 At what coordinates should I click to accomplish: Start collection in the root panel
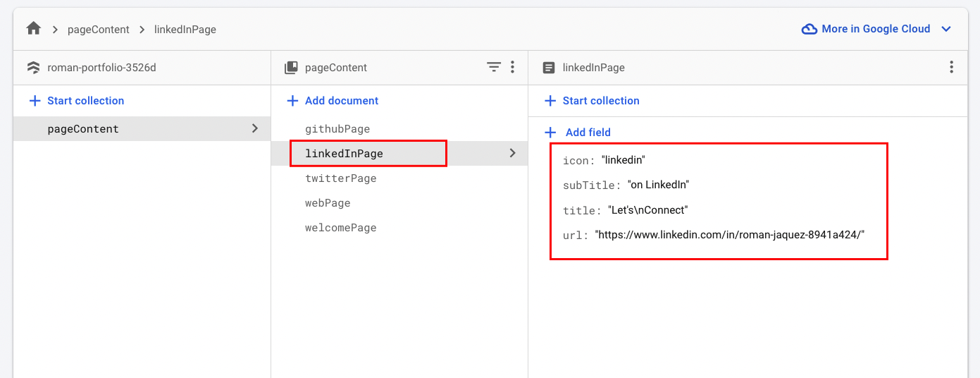tap(76, 101)
